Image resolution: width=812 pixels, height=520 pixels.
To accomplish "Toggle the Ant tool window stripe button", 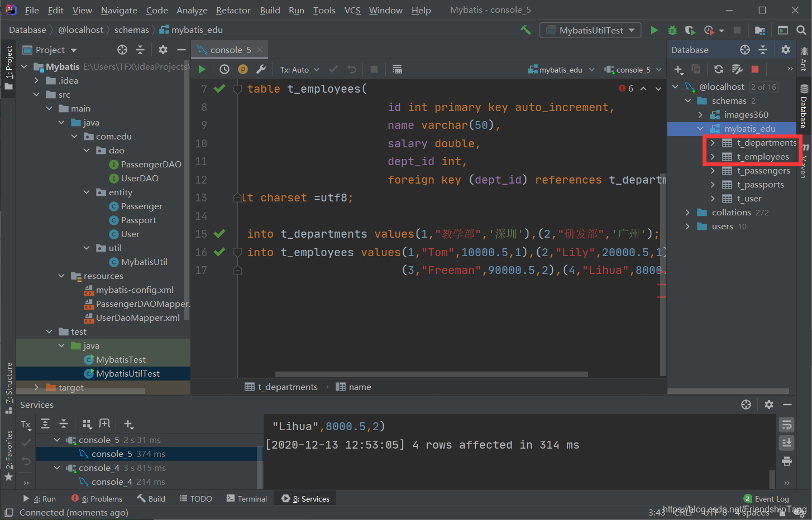I will click(x=804, y=59).
